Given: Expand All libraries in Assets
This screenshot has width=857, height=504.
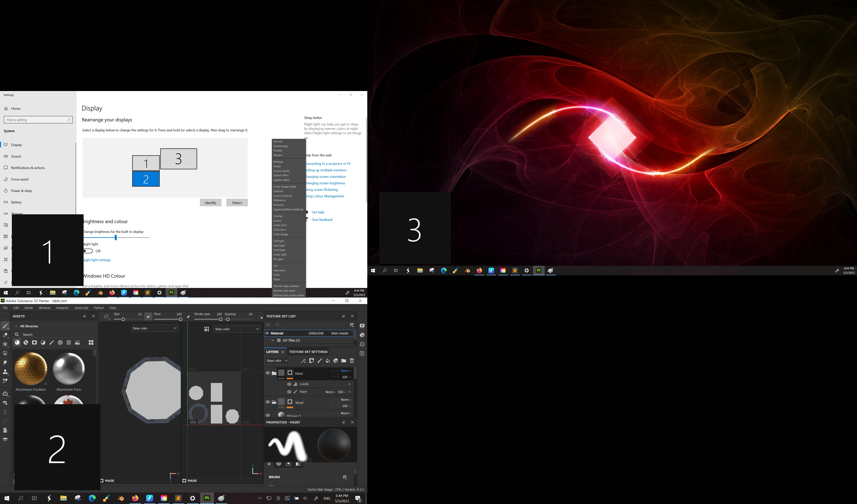Looking at the screenshot, I should point(16,326).
